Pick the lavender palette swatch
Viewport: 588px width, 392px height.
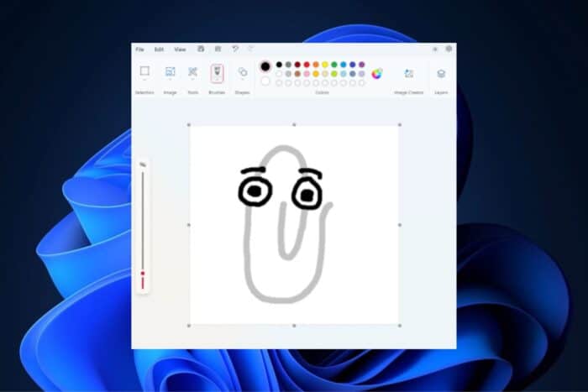click(362, 74)
